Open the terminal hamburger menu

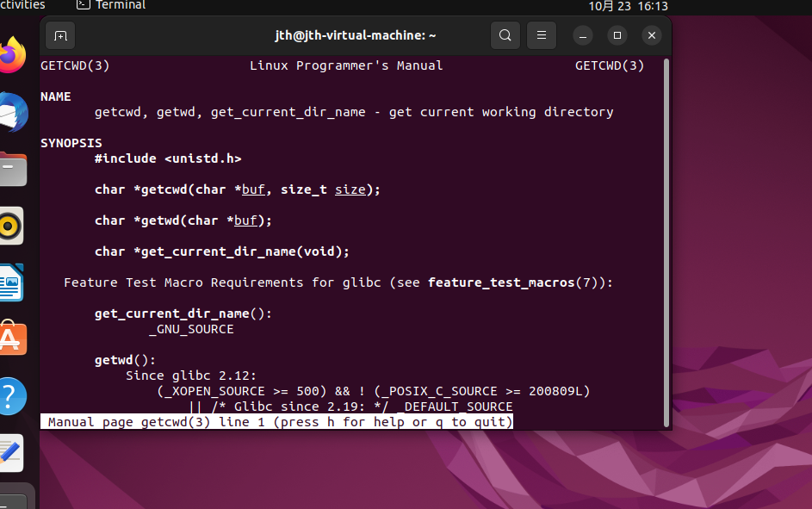(x=541, y=35)
